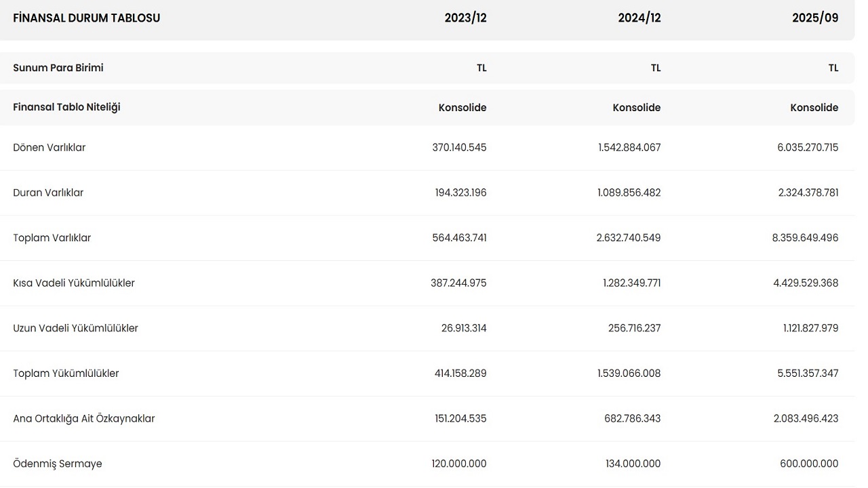Click the 2.632.740.549 total assets value
Screen dimensions: 868x488
pos(629,238)
